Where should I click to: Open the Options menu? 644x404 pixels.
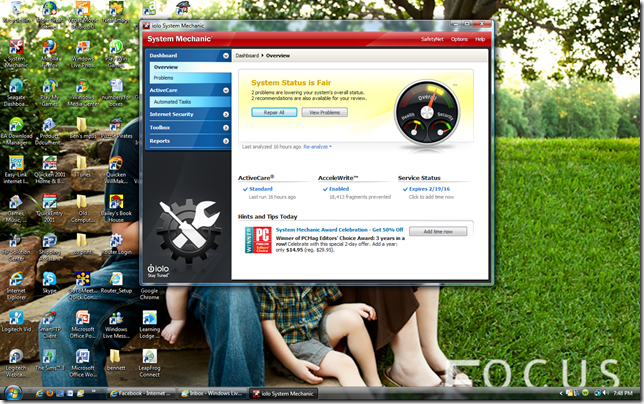point(459,39)
